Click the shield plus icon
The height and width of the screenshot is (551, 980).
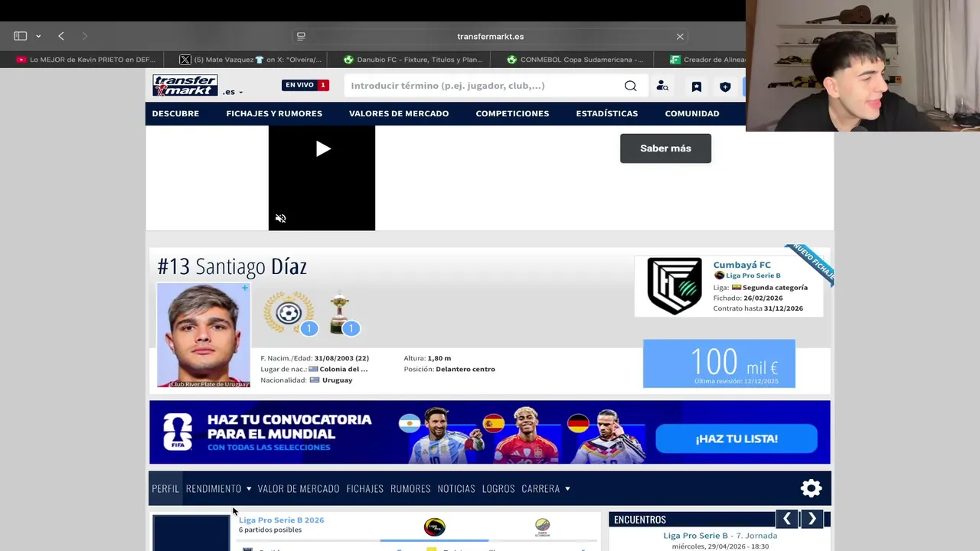point(725,86)
